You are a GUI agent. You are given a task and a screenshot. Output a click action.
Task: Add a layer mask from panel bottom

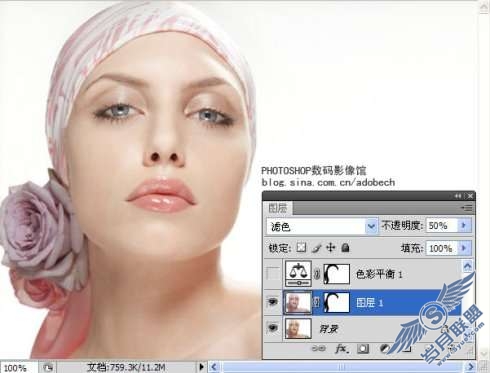pyautogui.click(x=363, y=349)
